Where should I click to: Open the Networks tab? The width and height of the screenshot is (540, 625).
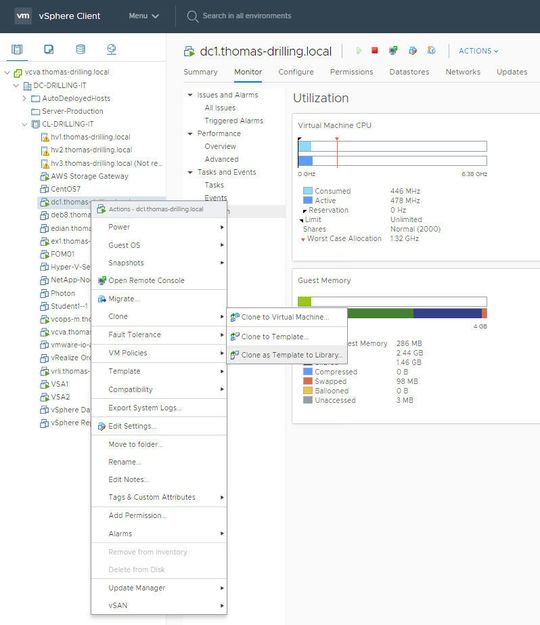[463, 72]
